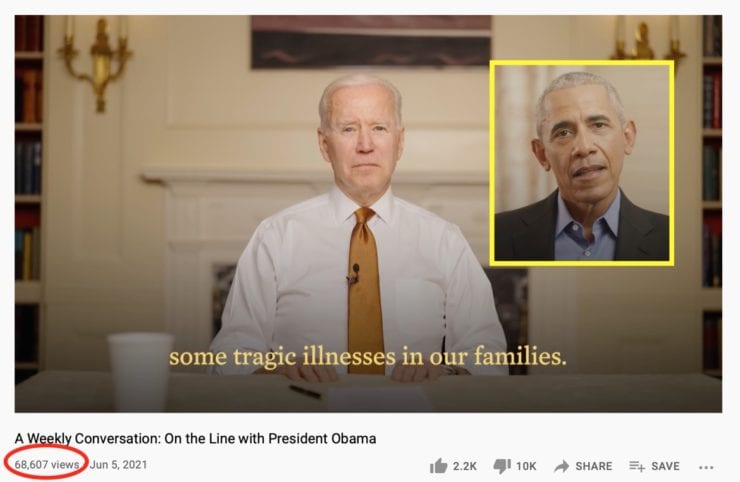Click the 68,607 views count
740x482 pixels.
(47, 465)
